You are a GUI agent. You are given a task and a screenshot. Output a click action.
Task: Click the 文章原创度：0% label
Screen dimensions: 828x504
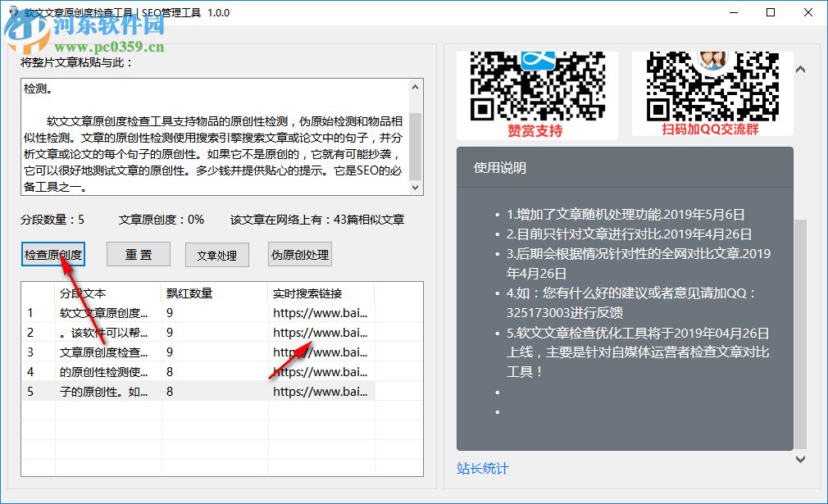coord(161,220)
